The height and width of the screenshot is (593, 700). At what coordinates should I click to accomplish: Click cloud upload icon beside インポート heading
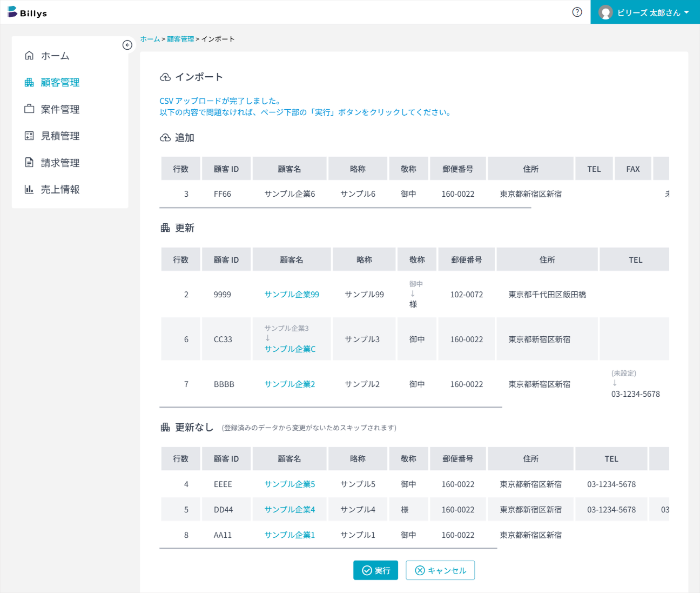coord(165,77)
